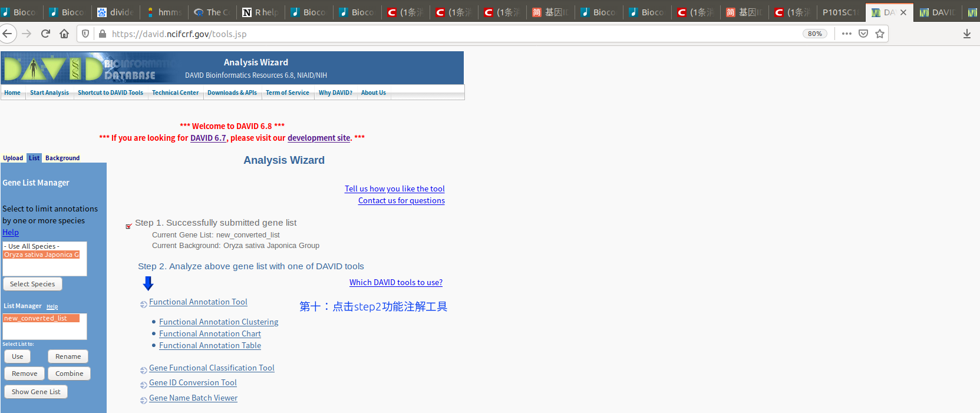Open 'Tell us how you like the tool' link
Viewport: 980px width, 413px height.
(395, 189)
